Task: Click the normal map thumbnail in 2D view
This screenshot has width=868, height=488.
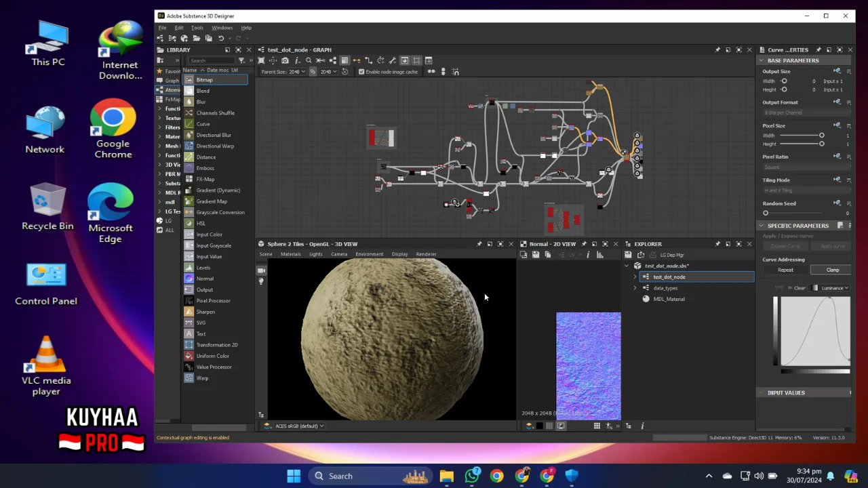Action: tap(588, 366)
